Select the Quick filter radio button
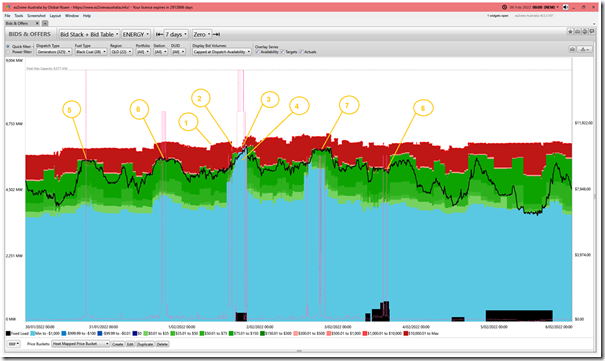This screenshot has height=361, width=605. (x=8, y=46)
